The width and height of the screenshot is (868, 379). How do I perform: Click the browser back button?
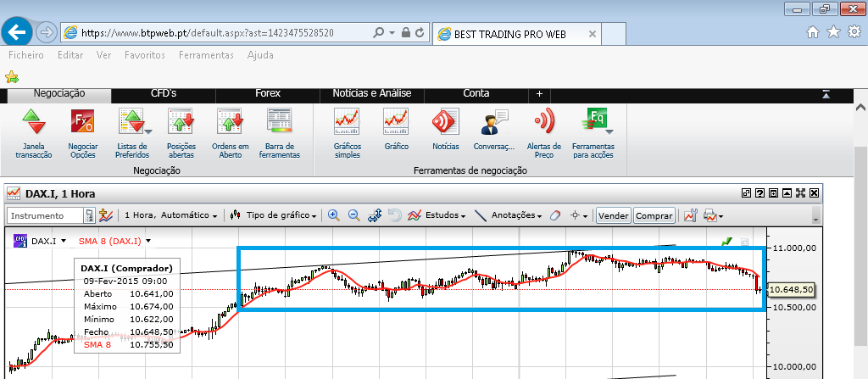click(17, 32)
